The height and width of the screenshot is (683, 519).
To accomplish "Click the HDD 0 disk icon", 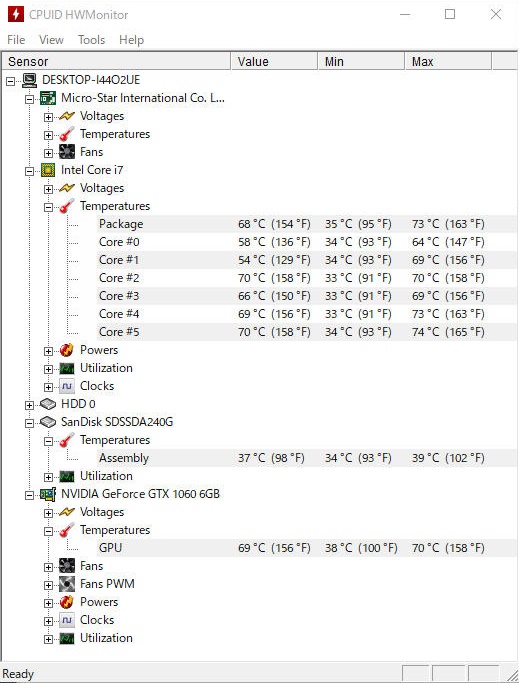I will [48, 404].
